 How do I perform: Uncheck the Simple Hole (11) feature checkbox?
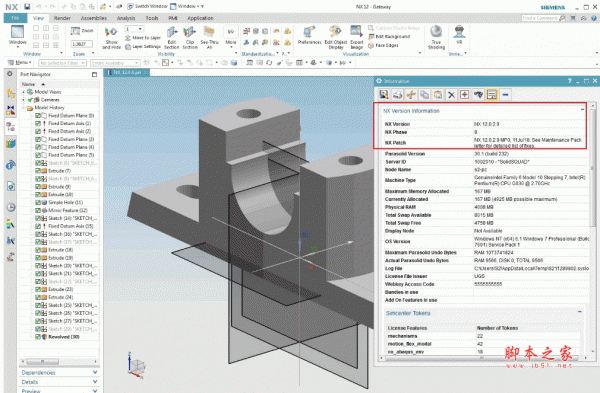[x=38, y=202]
